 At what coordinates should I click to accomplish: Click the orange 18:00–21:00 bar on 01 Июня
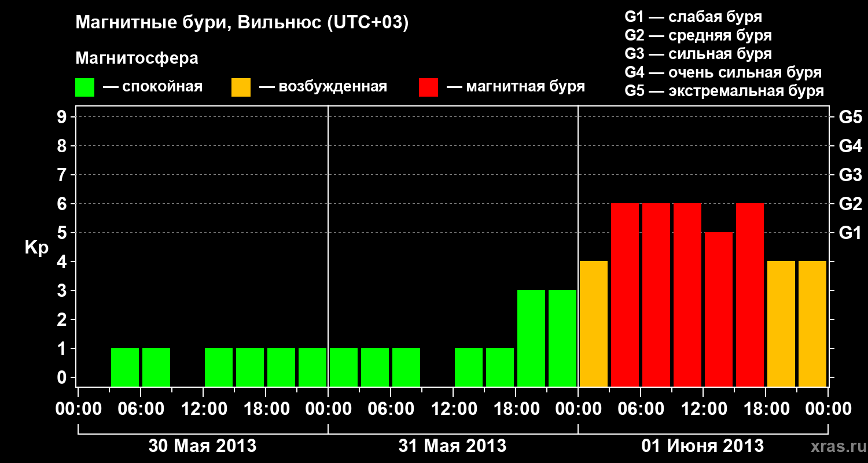coord(781,324)
